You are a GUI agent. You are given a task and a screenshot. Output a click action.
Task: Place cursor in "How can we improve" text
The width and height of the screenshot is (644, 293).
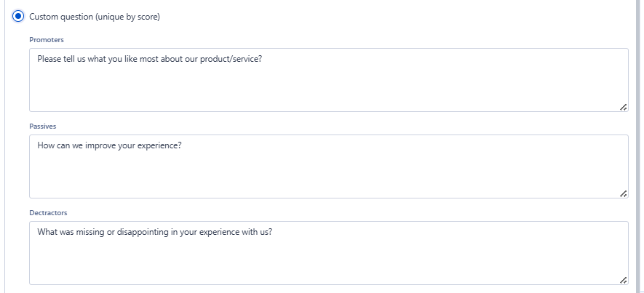pyautogui.click(x=74, y=145)
